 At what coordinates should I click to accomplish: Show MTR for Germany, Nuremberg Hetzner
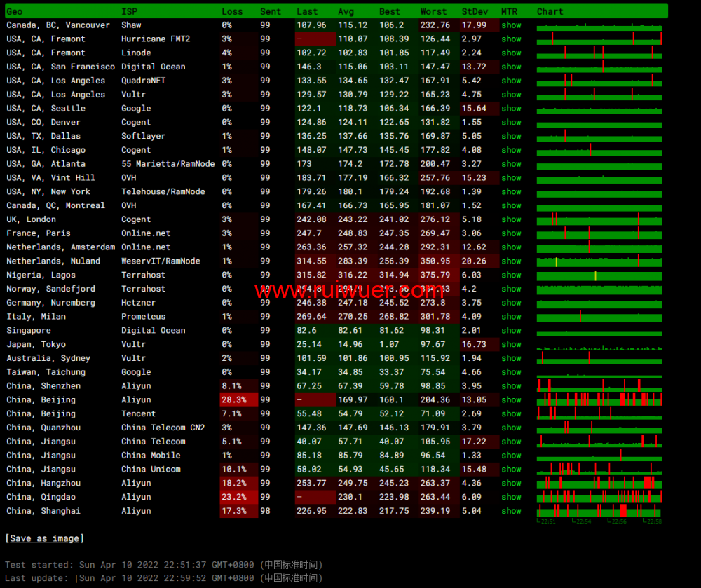pyautogui.click(x=511, y=303)
